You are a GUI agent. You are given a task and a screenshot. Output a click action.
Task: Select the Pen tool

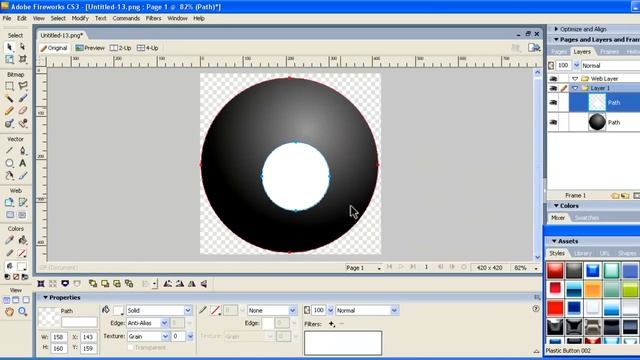click(x=23, y=151)
